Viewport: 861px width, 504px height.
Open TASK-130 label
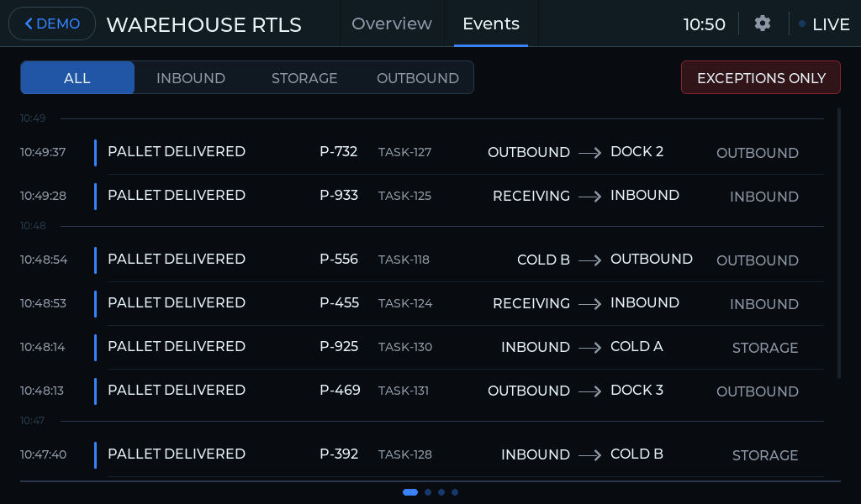pyautogui.click(x=405, y=347)
